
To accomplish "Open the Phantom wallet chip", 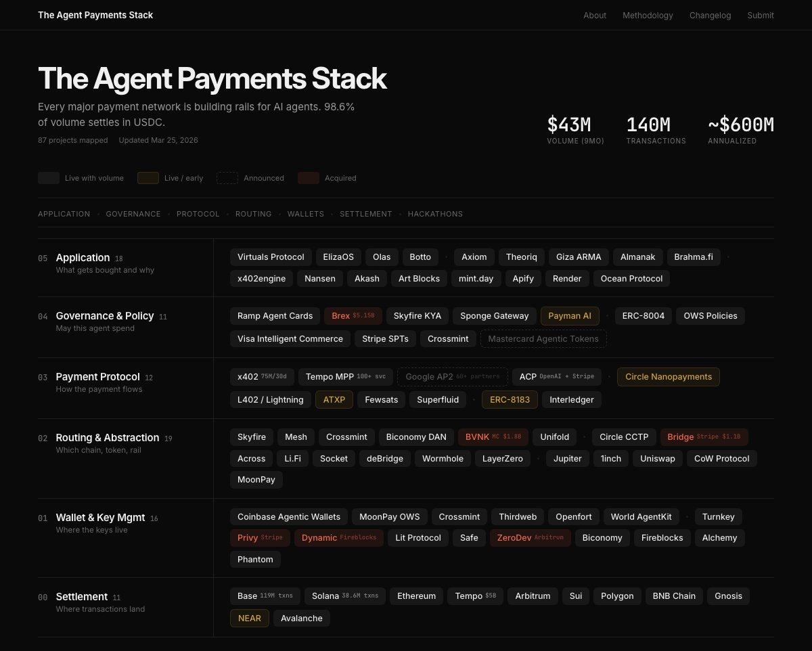I will click(255, 560).
